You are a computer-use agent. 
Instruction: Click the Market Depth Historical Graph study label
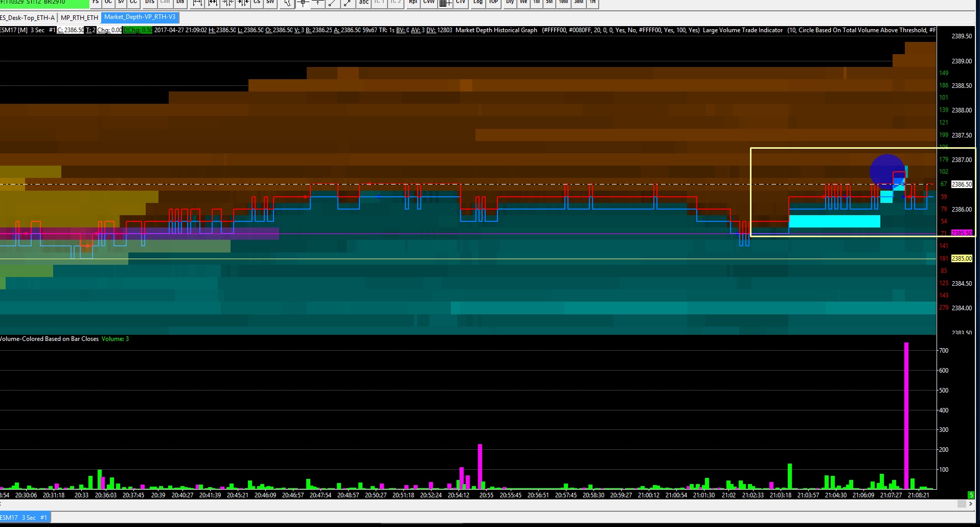[496, 30]
